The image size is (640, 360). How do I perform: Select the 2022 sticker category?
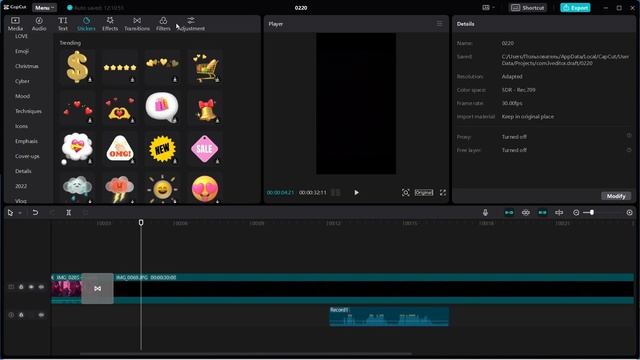coord(21,186)
